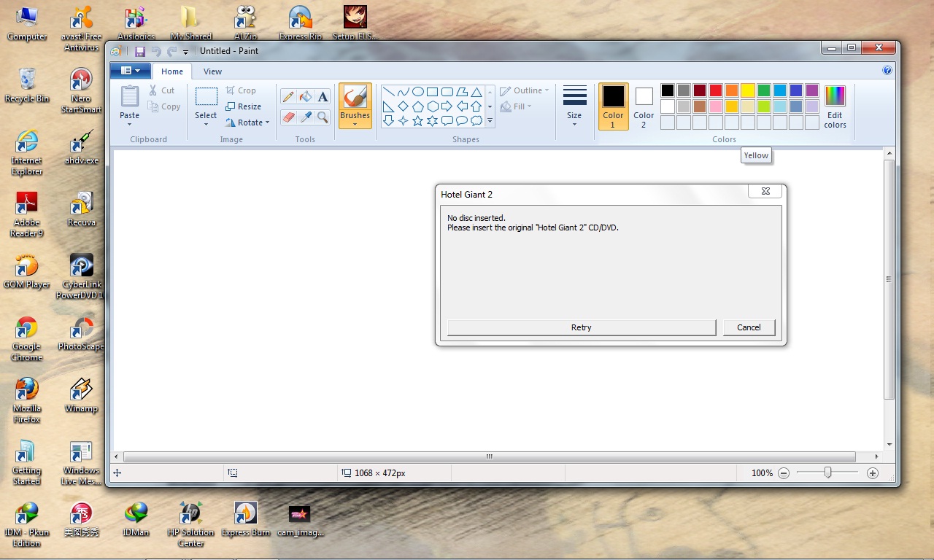The height and width of the screenshot is (560, 934).
Task: Select the Magnifier tool
Action: click(323, 117)
